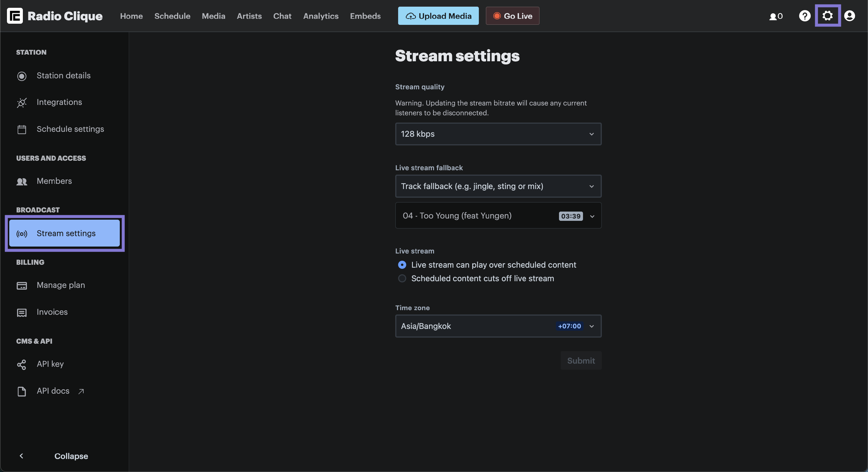
Task: Open Analytics in the top navigation
Action: (x=321, y=16)
